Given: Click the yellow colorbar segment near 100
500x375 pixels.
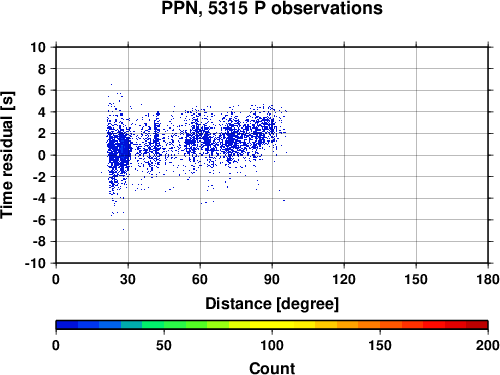Looking at the screenshot, I should [x=272, y=325].
